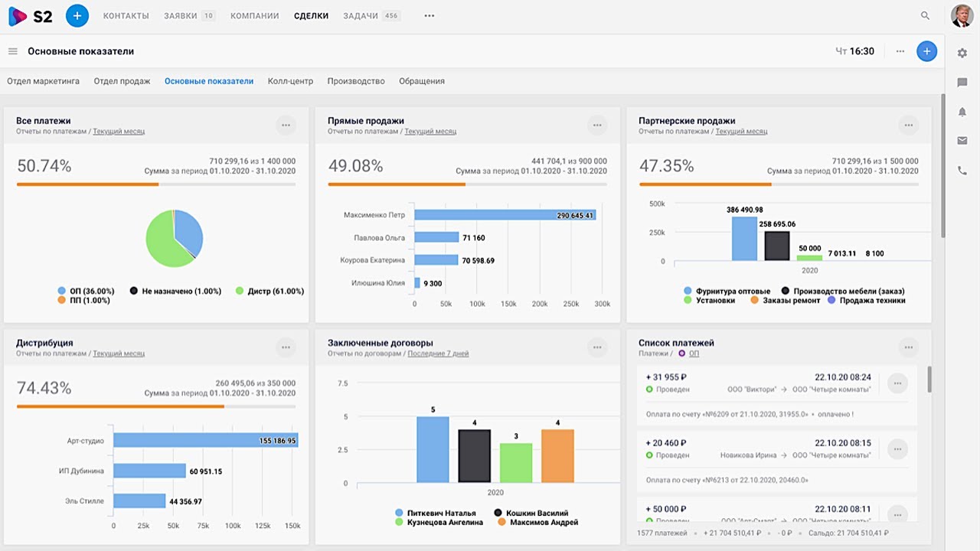Image resolution: width=980 pixels, height=551 pixels.
Task: Click the ОП filter link in Список платежей
Action: point(694,354)
